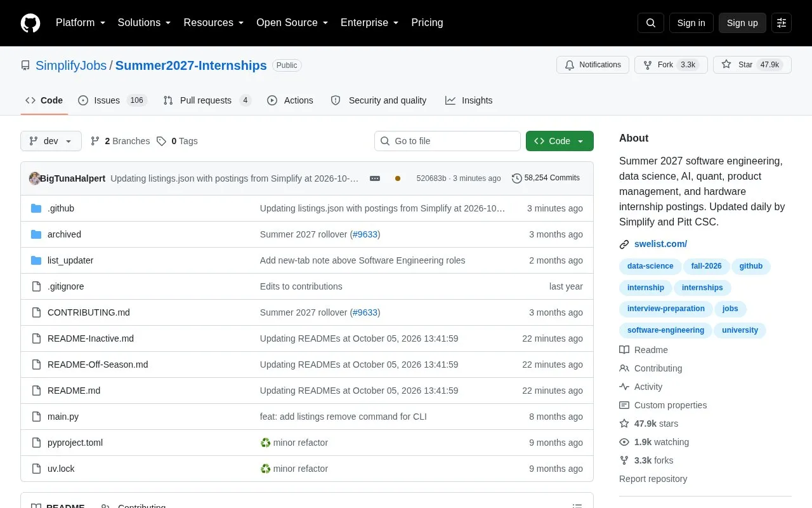Click the Sign up button

742,23
